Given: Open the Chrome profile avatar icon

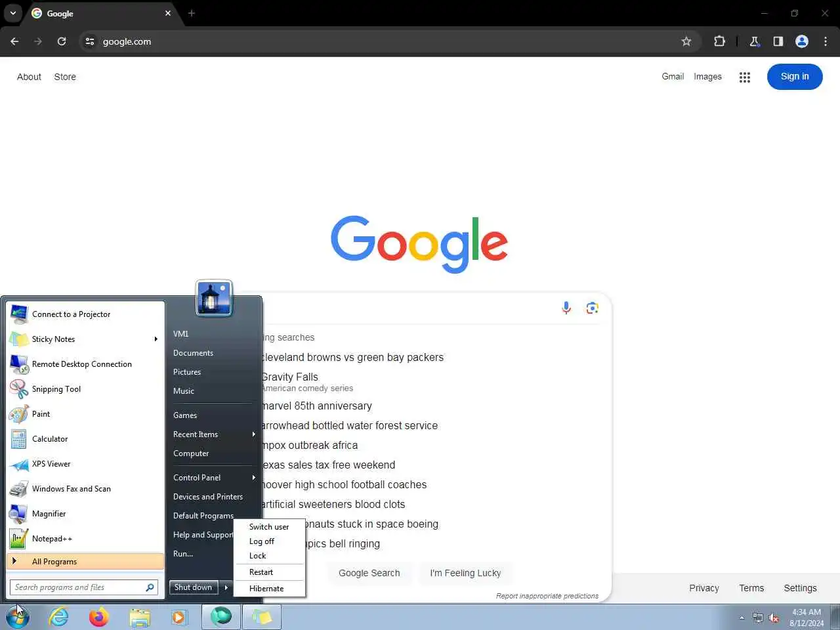Looking at the screenshot, I should (x=802, y=41).
